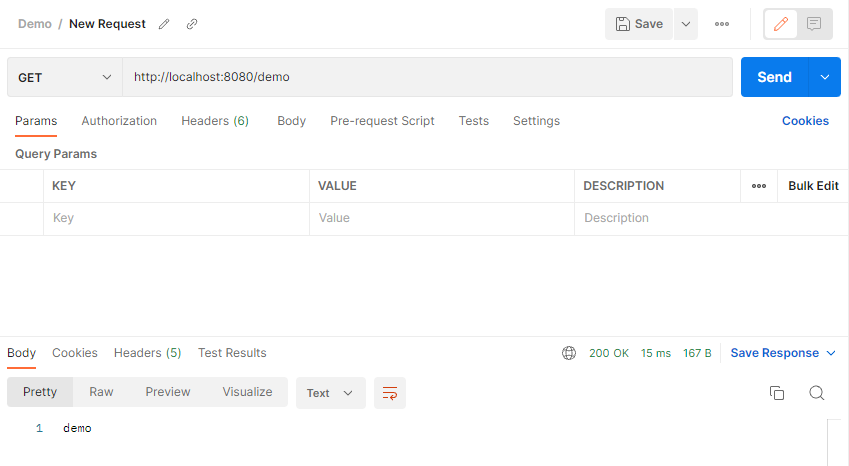
Task: Click the Key input cell
Action: (176, 218)
